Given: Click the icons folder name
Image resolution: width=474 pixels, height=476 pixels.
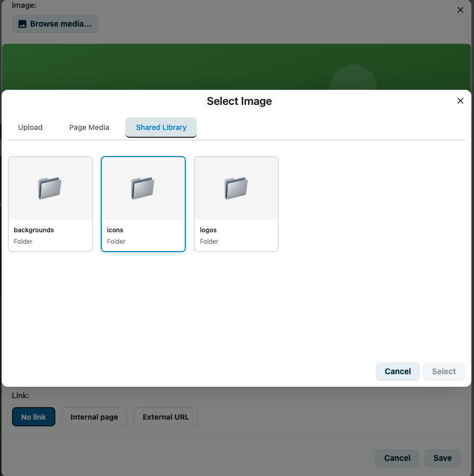Looking at the screenshot, I should click(x=115, y=230).
